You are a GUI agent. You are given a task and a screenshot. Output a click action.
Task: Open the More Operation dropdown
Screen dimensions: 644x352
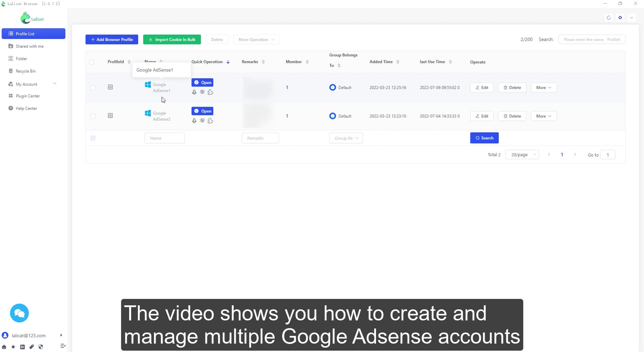tap(256, 39)
